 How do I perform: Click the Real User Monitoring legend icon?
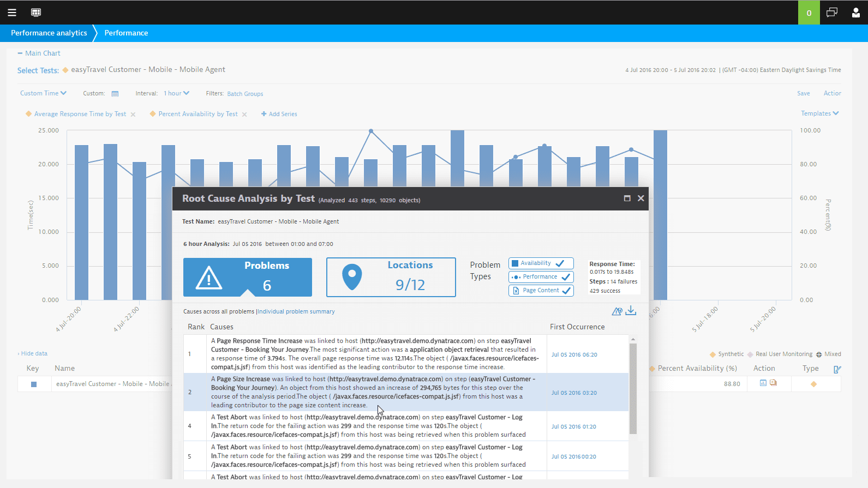pos(750,354)
